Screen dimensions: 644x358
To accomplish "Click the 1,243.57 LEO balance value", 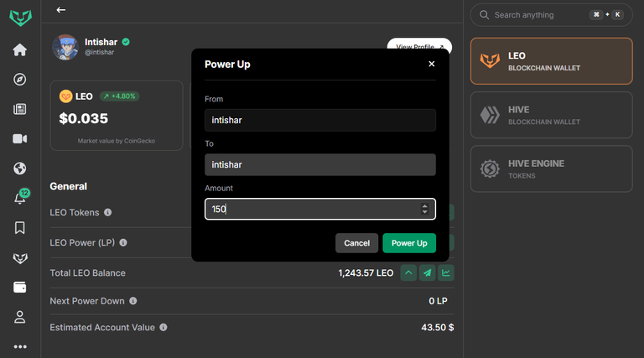I will pyautogui.click(x=366, y=273).
